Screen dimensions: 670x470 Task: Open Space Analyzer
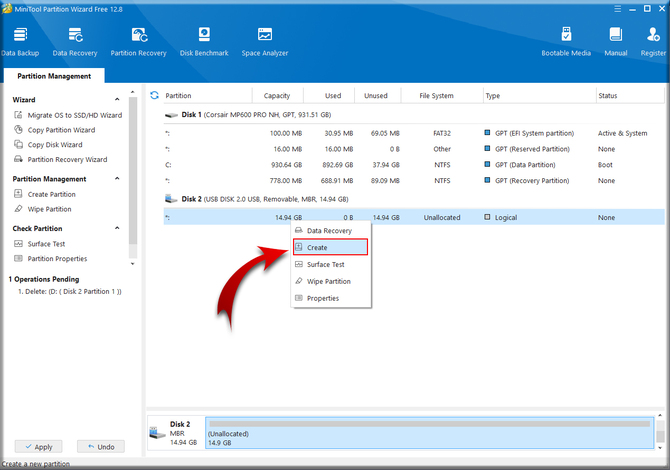(x=264, y=41)
